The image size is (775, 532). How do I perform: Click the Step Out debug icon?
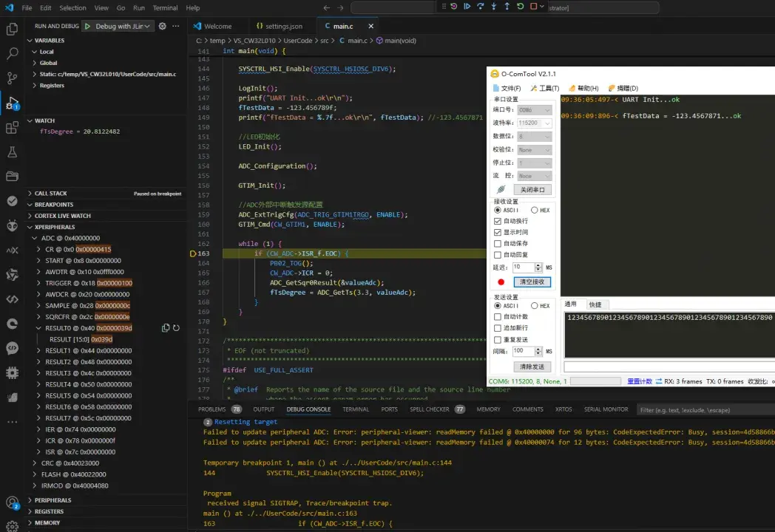pos(507,6)
